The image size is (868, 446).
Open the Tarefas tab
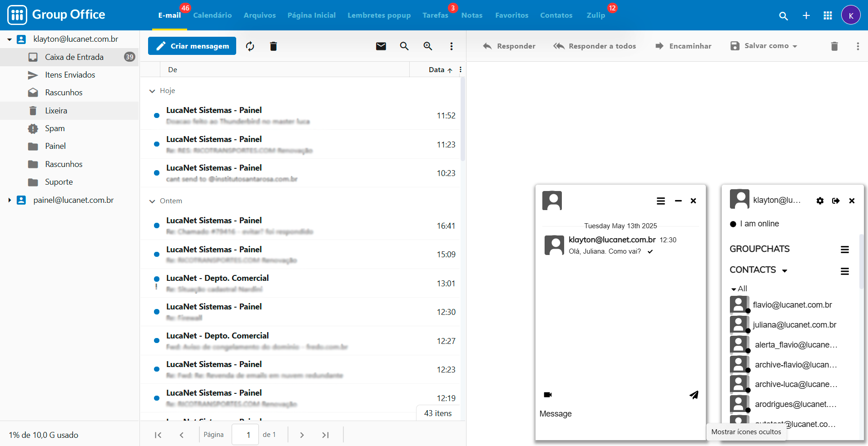435,15
